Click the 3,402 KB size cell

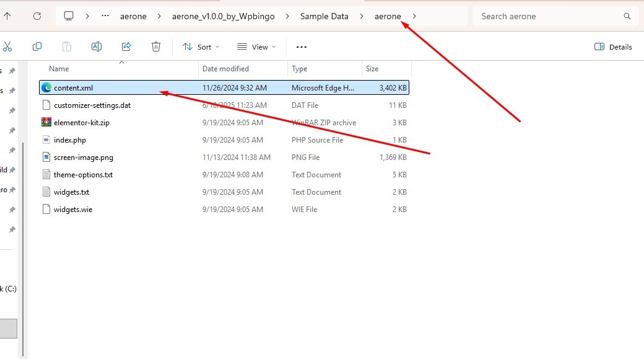point(393,87)
